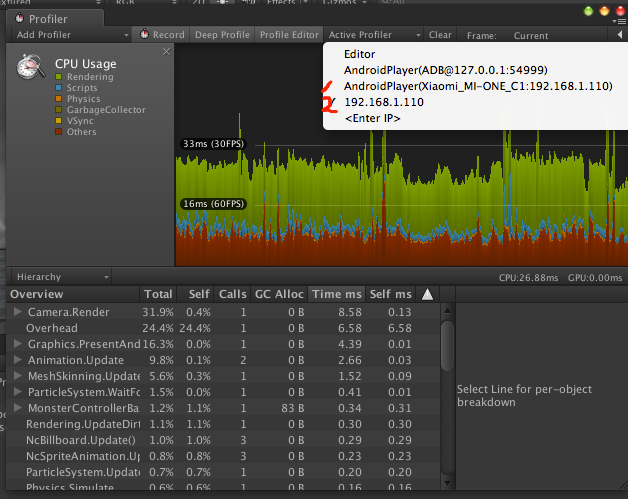This screenshot has width=628, height=499.
Task: Toggle Profile Editor button
Action: pos(289,35)
